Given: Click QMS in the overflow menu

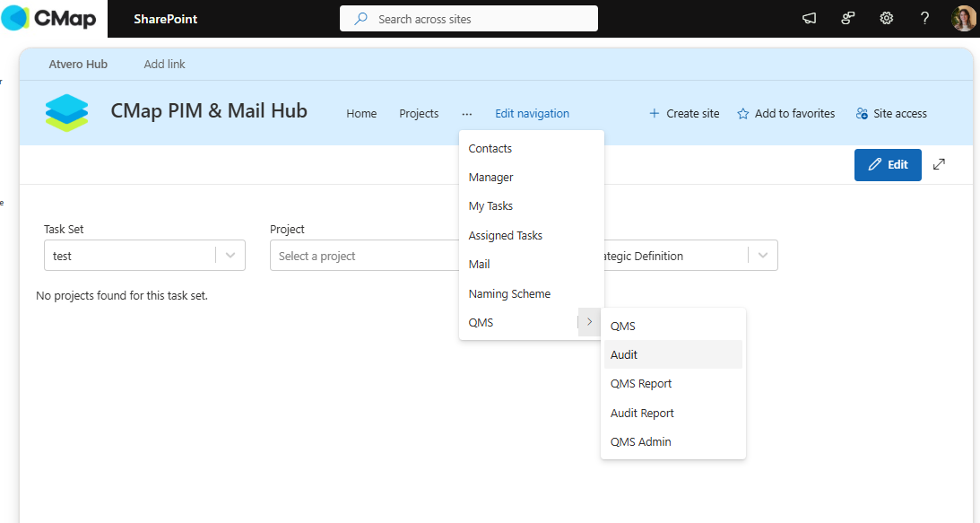Looking at the screenshot, I should tap(481, 322).
